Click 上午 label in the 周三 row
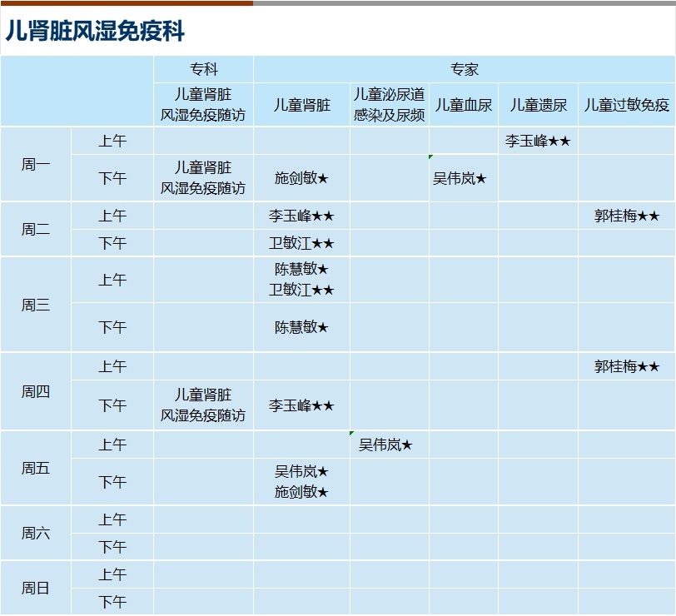The image size is (676, 616). [x=112, y=280]
